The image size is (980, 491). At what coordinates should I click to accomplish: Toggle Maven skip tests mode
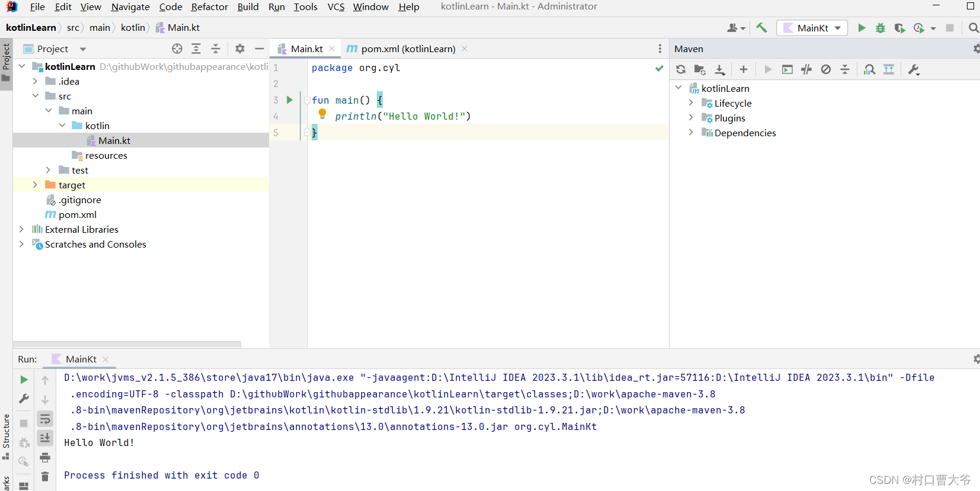click(x=826, y=70)
